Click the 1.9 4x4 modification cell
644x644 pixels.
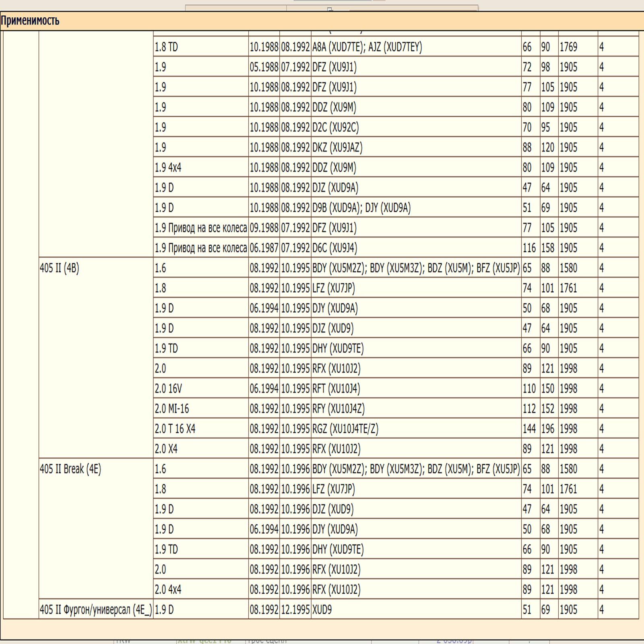click(x=168, y=167)
